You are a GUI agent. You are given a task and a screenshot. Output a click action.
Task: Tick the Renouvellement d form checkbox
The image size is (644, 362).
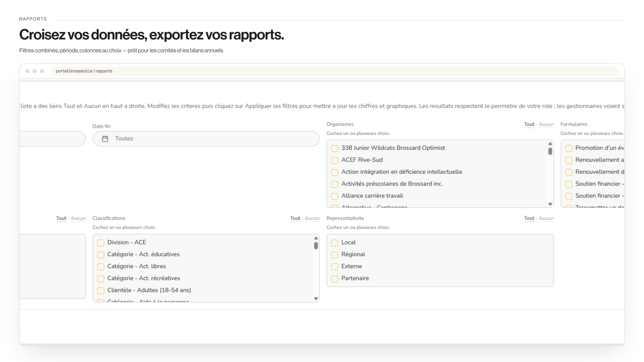point(569,172)
